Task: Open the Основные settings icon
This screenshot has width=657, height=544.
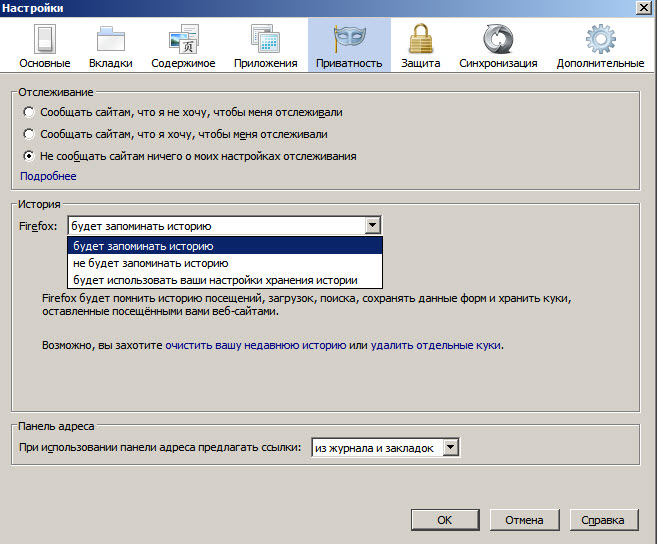Action: pyautogui.click(x=45, y=40)
